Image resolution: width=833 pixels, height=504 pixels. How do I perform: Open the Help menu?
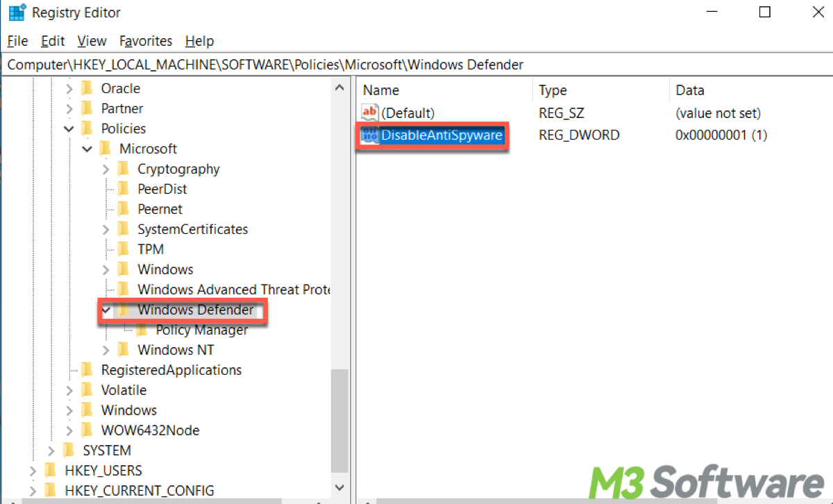tap(199, 41)
